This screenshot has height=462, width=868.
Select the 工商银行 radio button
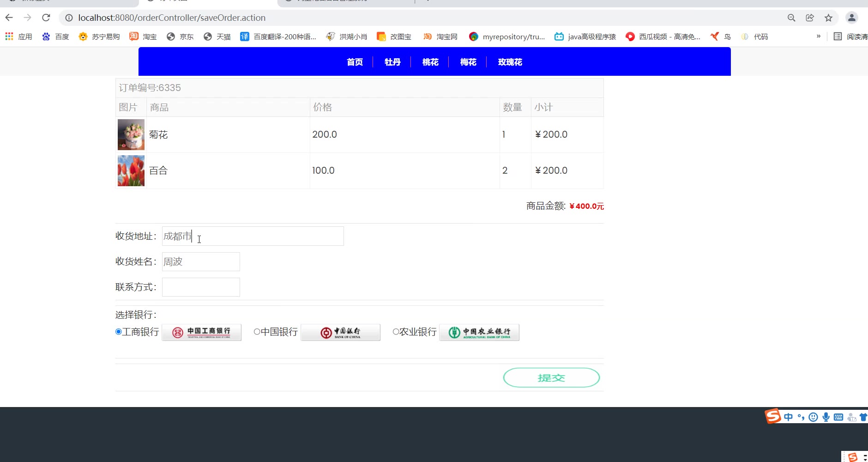pos(119,332)
